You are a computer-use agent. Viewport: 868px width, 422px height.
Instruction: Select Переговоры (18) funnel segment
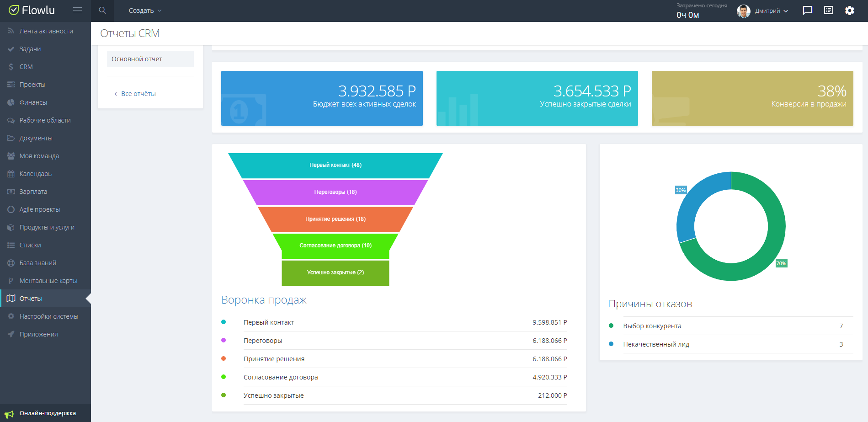[x=335, y=192]
